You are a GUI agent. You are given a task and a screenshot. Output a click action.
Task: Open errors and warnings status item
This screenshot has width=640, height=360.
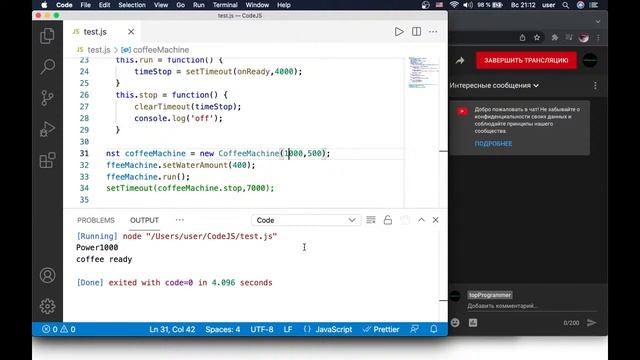click(59, 329)
